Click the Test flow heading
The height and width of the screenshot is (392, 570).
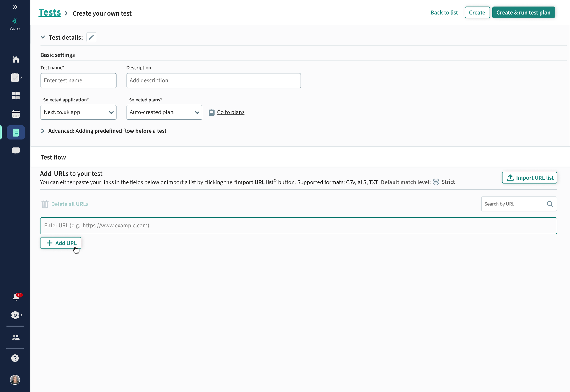click(53, 157)
